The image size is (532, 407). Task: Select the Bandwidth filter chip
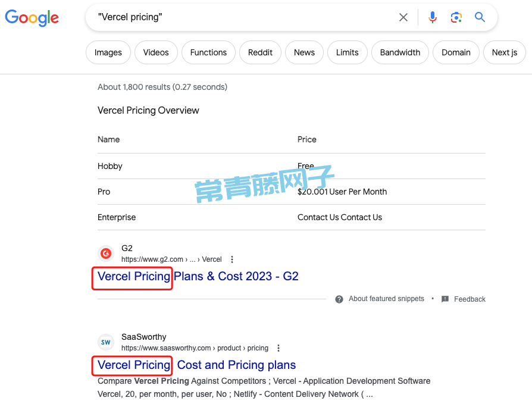point(400,52)
